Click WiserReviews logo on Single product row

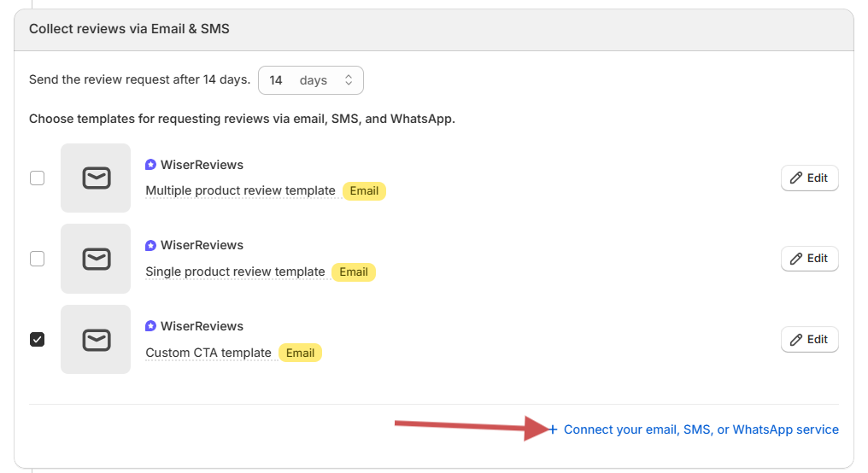[x=151, y=245]
